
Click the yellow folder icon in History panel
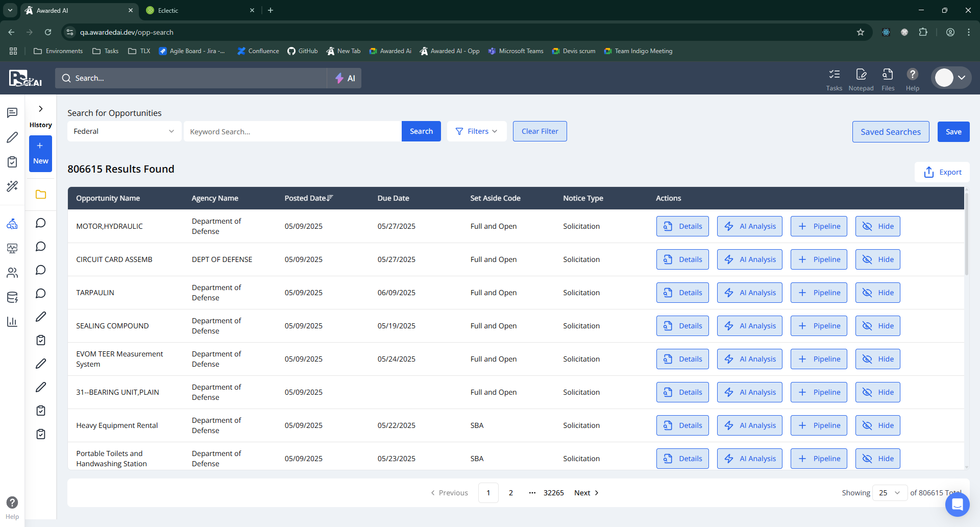[41, 195]
